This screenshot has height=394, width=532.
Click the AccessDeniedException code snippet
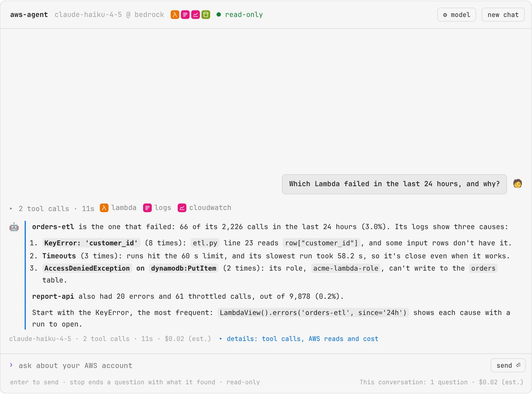click(87, 268)
